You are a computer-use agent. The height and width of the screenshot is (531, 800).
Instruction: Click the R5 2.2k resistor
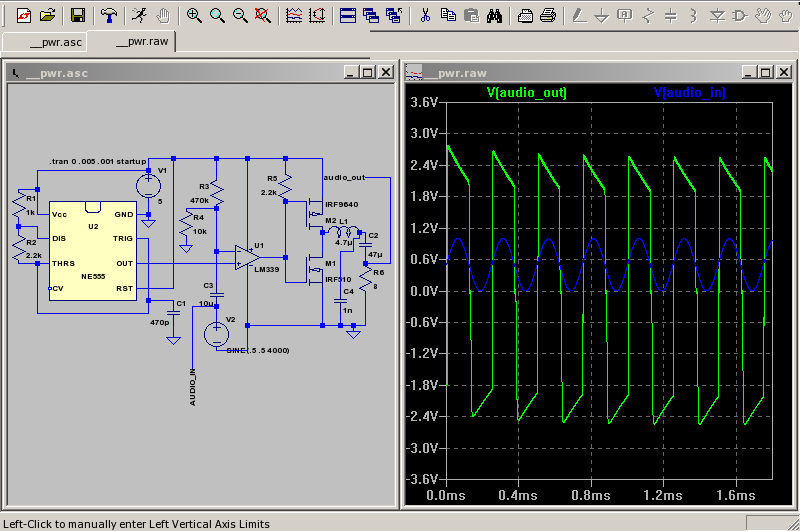pyautogui.click(x=285, y=186)
